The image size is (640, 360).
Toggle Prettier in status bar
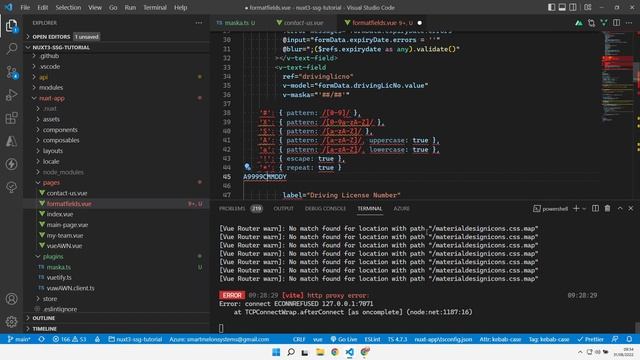pyautogui.click(x=590, y=339)
